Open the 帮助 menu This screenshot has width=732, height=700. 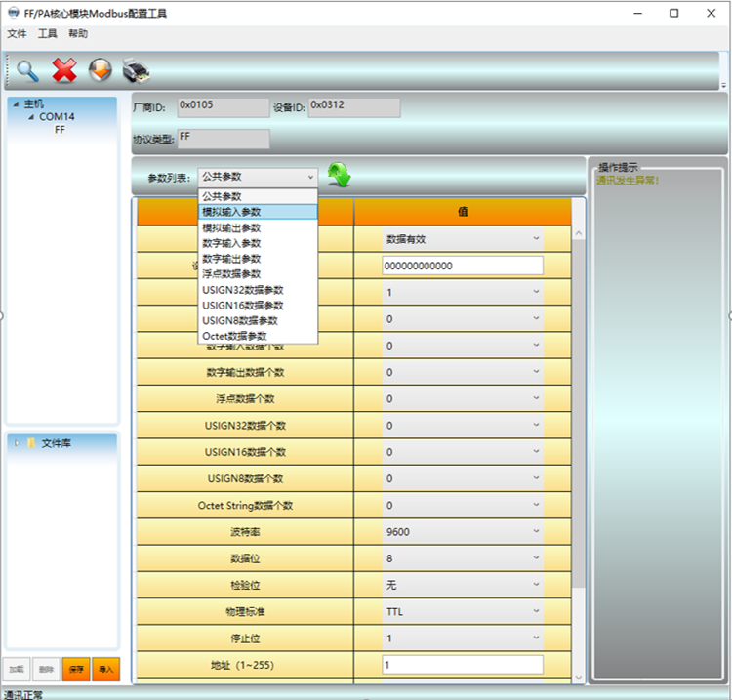coord(78,33)
